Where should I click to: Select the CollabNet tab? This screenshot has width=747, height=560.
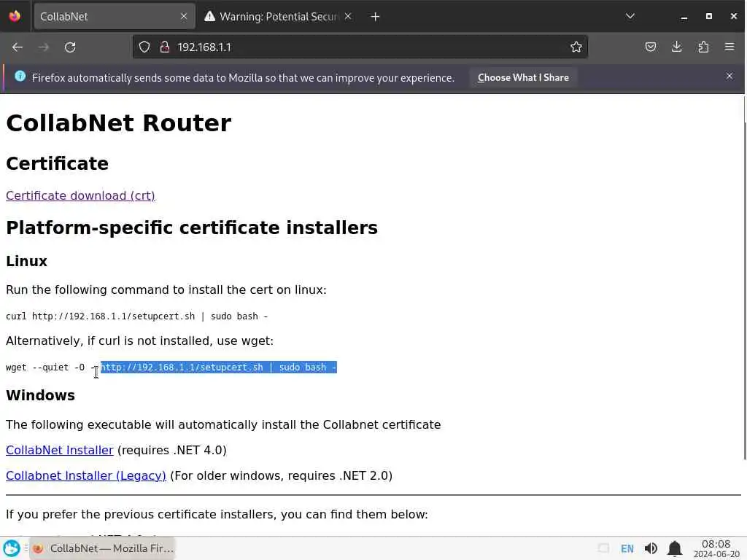(115, 17)
